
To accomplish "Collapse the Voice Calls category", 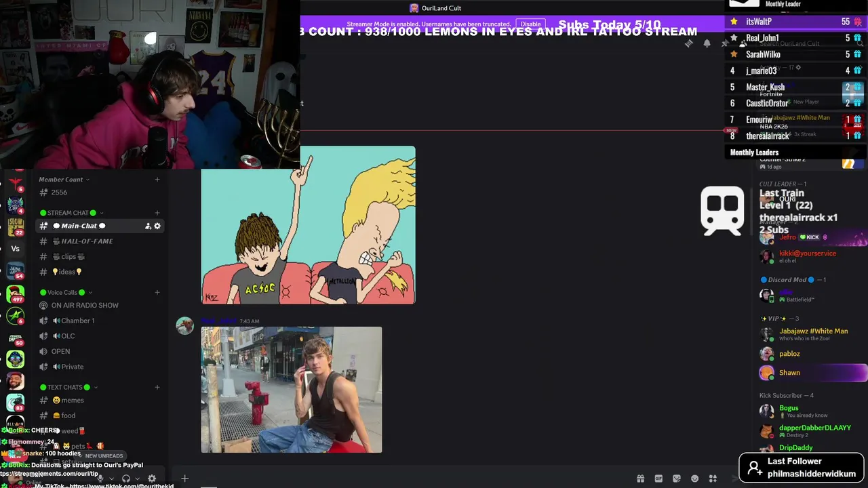I will click(x=65, y=293).
